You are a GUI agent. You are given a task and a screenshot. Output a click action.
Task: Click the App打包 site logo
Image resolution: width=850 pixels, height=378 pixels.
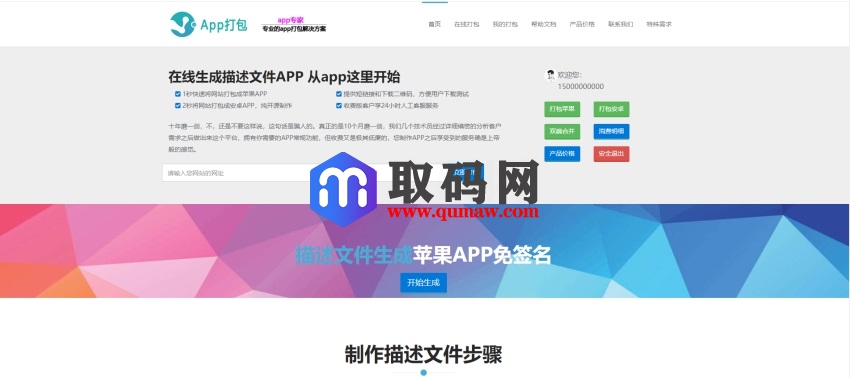209,24
